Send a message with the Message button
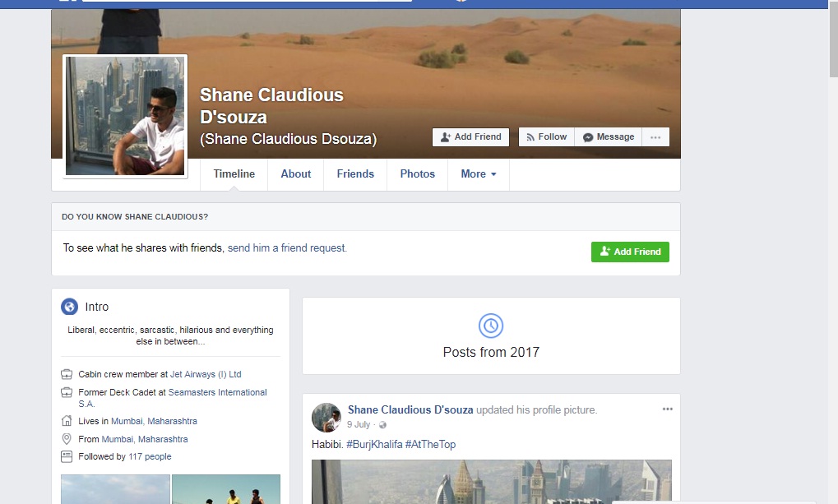This screenshot has width=838, height=504. click(609, 136)
